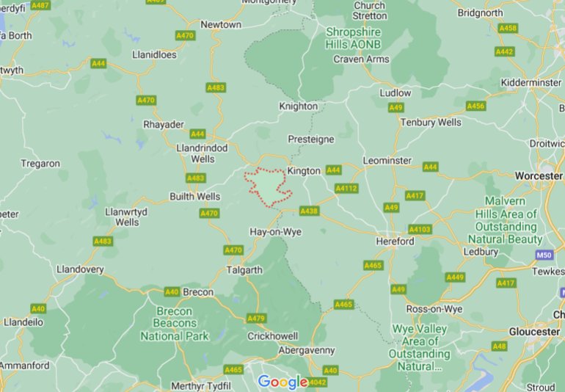Click the Hay-on-Wye town label
This screenshot has width=565, height=392.
click(x=276, y=232)
